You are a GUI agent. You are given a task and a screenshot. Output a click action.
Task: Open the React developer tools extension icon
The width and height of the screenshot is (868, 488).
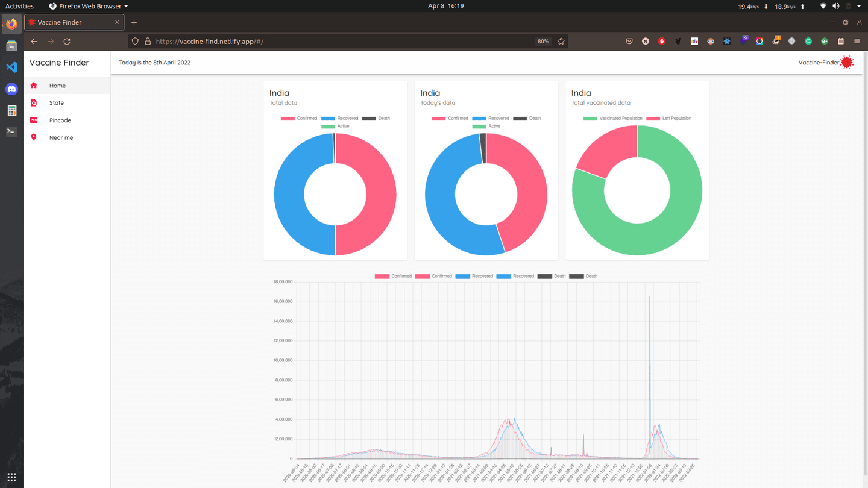(727, 42)
